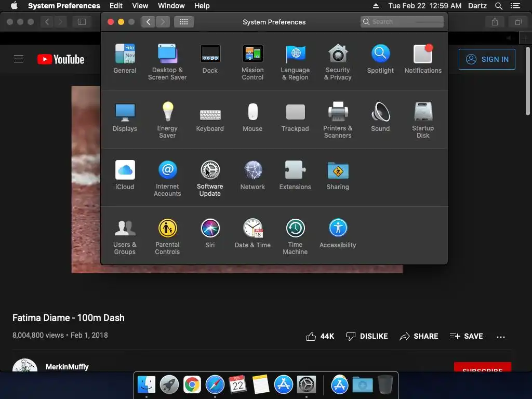Like the video with 44K thumbs up

320,336
